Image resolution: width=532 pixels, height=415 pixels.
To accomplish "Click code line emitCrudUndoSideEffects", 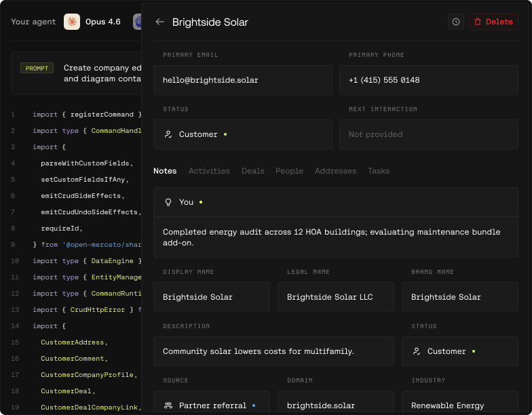I will [x=91, y=212].
